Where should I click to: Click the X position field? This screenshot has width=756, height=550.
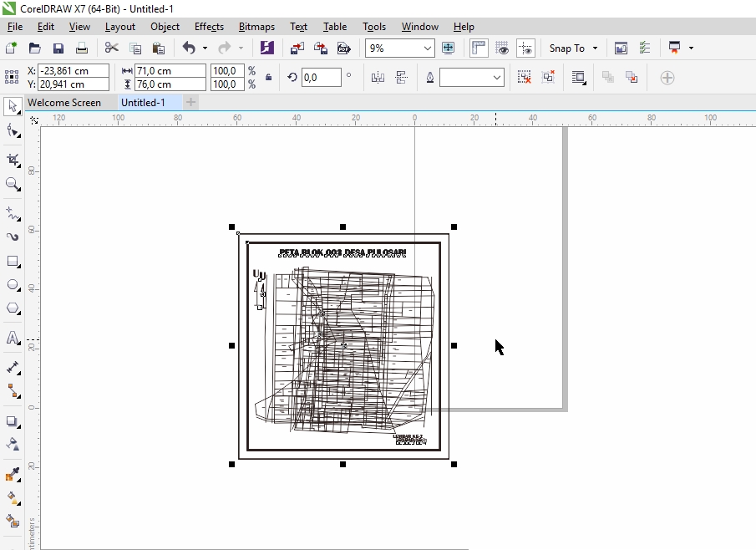tap(74, 70)
